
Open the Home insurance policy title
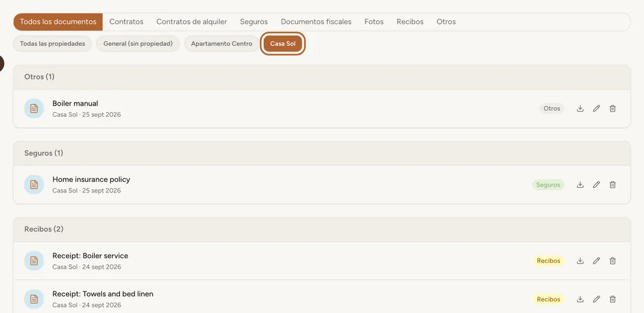tap(91, 179)
